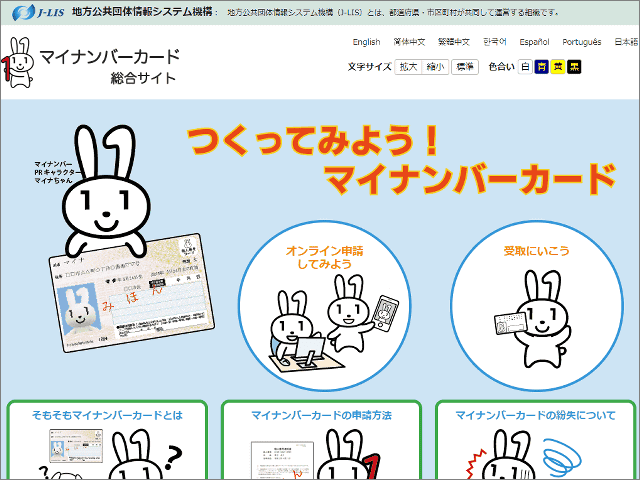The width and height of the screenshot is (640, 480).
Task: Open そもそもマイナンバーカードとは card
Action: [107, 440]
